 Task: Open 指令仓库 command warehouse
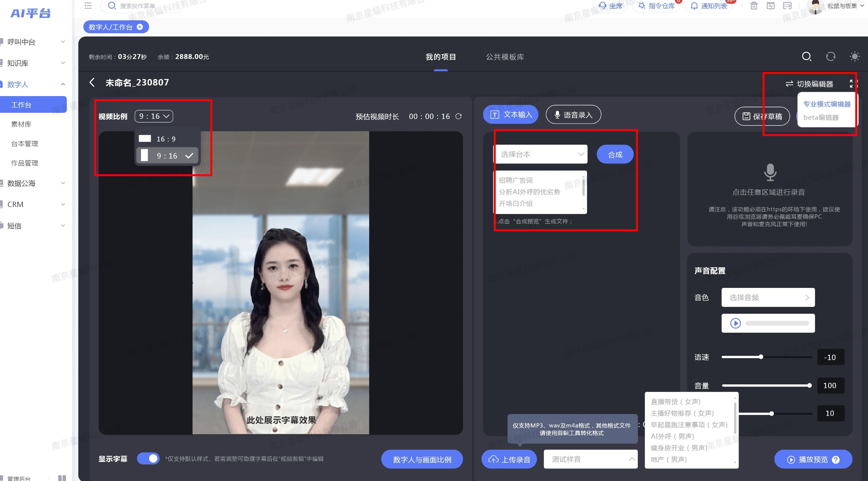coord(656,6)
